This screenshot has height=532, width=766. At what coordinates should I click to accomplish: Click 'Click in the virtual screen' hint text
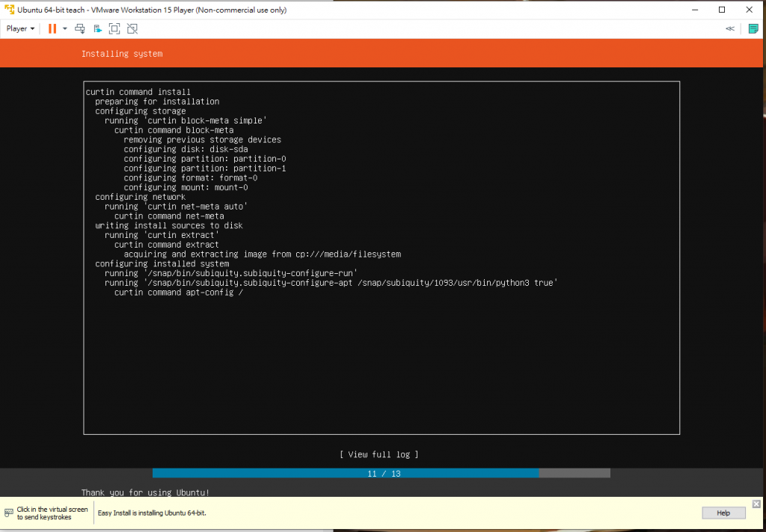(x=52, y=509)
